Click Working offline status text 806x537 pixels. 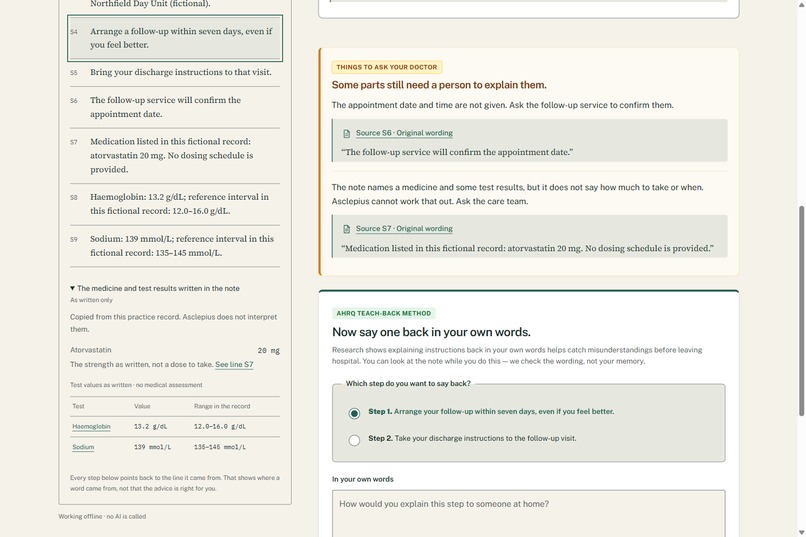click(x=102, y=516)
